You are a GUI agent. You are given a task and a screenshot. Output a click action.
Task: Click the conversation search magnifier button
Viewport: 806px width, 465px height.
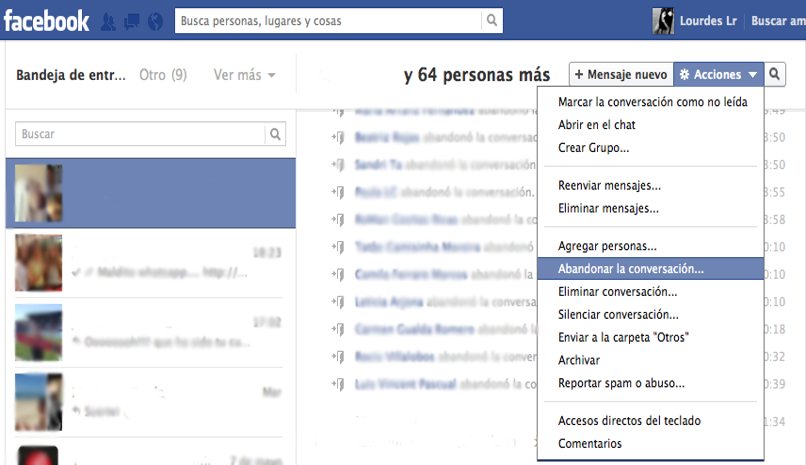(x=775, y=75)
